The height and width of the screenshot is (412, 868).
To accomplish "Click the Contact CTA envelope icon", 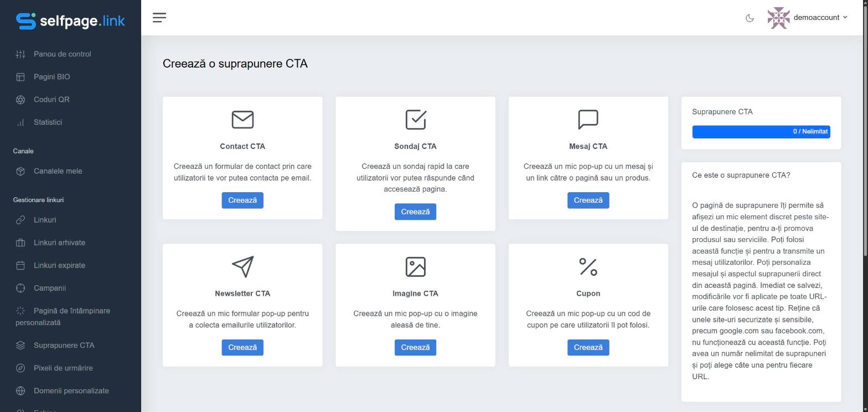I will click(x=242, y=120).
